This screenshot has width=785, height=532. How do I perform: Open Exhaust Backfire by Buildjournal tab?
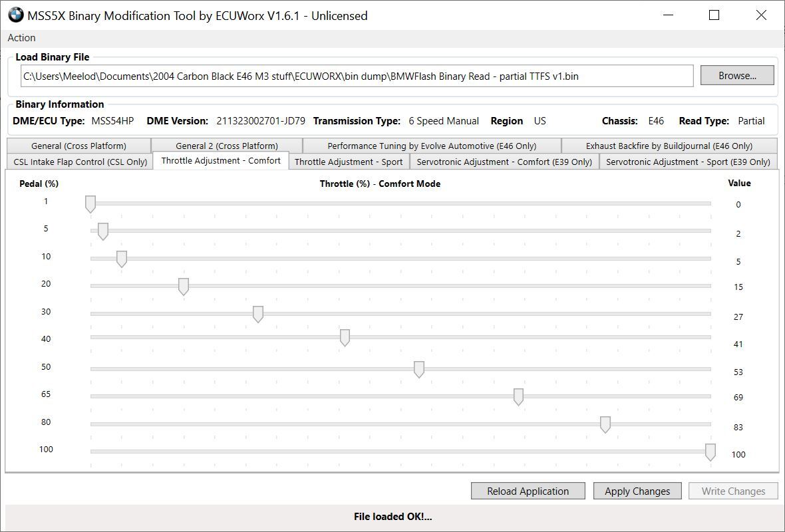(669, 146)
